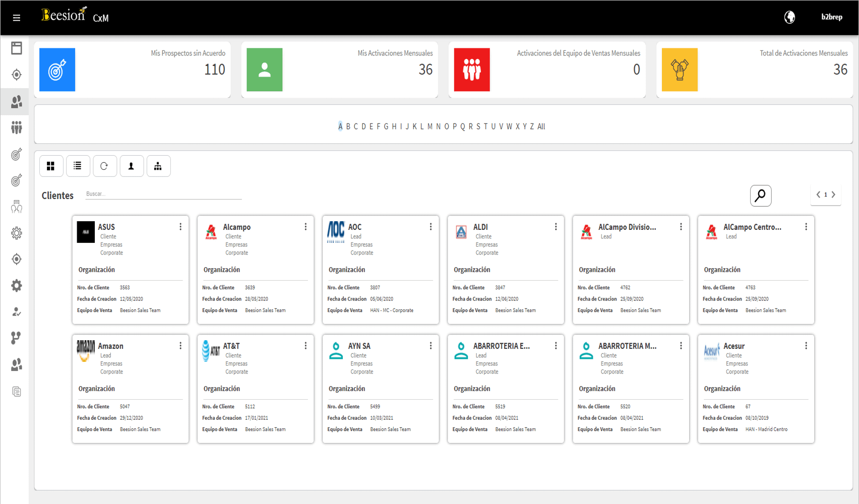Click the refresh clients button

[104, 166]
